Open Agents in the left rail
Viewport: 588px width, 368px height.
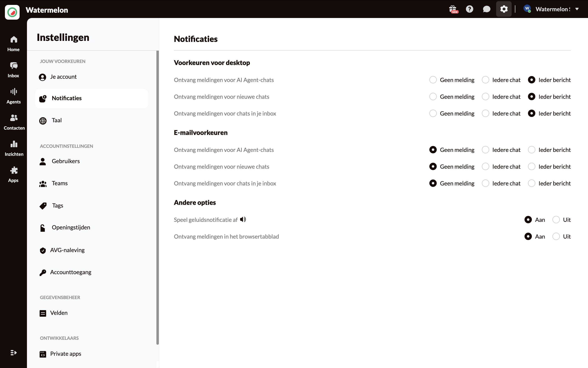[x=14, y=96]
